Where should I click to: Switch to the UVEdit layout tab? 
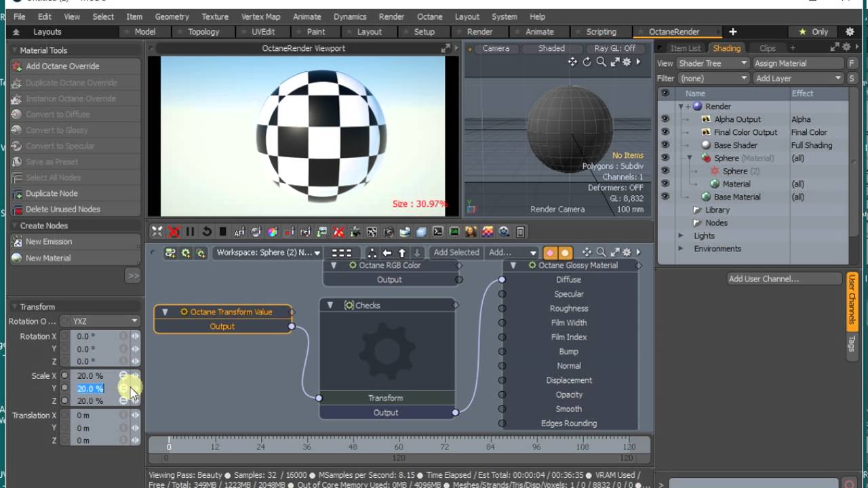click(263, 32)
